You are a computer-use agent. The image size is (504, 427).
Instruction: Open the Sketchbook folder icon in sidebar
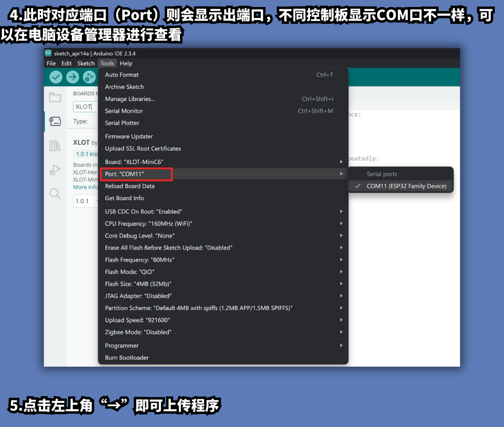[x=55, y=97]
